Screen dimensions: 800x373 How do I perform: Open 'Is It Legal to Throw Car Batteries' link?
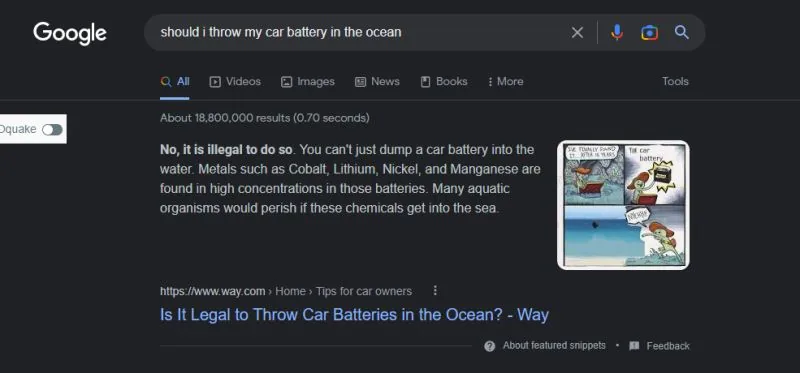[x=354, y=314]
